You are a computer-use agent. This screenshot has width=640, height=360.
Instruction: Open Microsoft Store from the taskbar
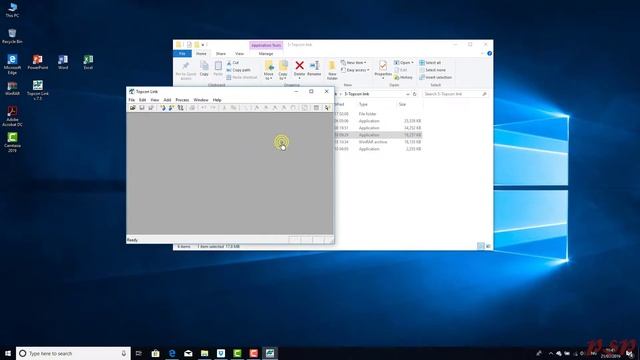pos(156,353)
